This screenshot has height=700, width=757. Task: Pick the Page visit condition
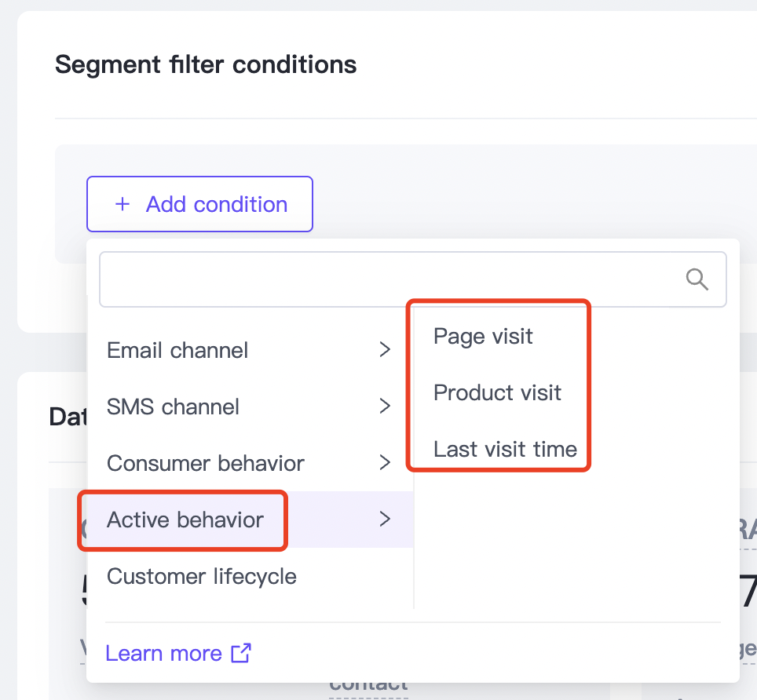click(483, 336)
